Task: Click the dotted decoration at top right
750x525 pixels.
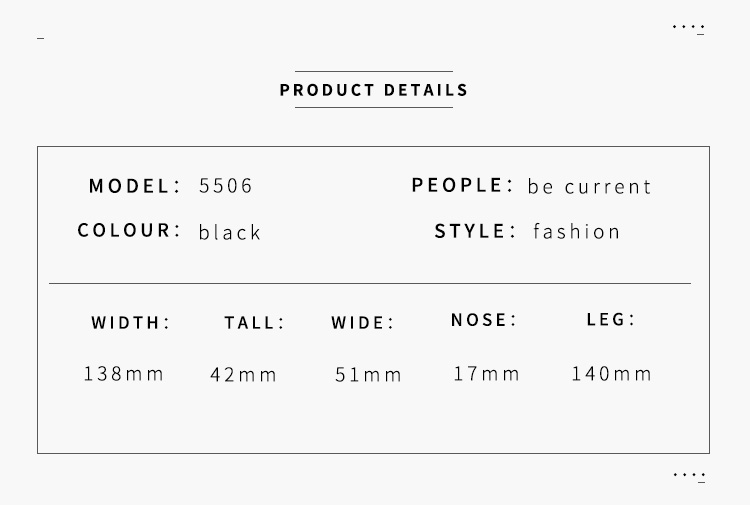Action: pyautogui.click(x=688, y=28)
